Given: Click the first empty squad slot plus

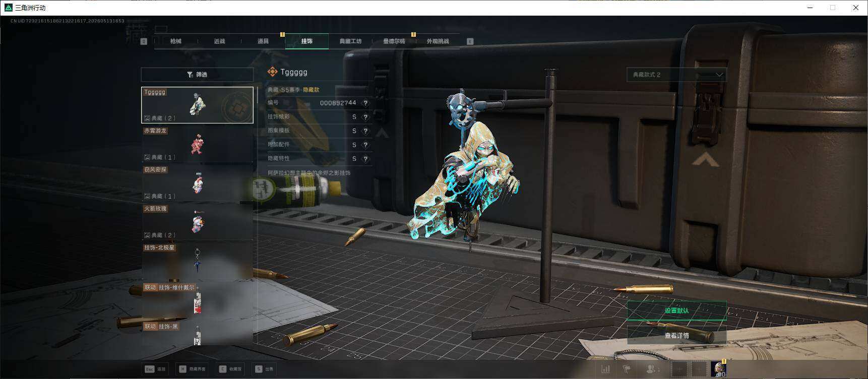Looking at the screenshot, I should pos(679,369).
